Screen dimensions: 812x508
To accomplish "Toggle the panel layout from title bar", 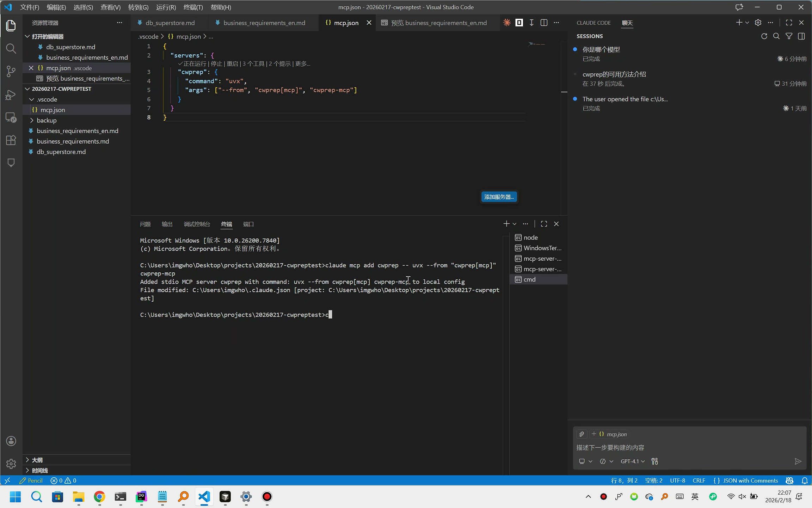I will pyautogui.click(x=739, y=7).
